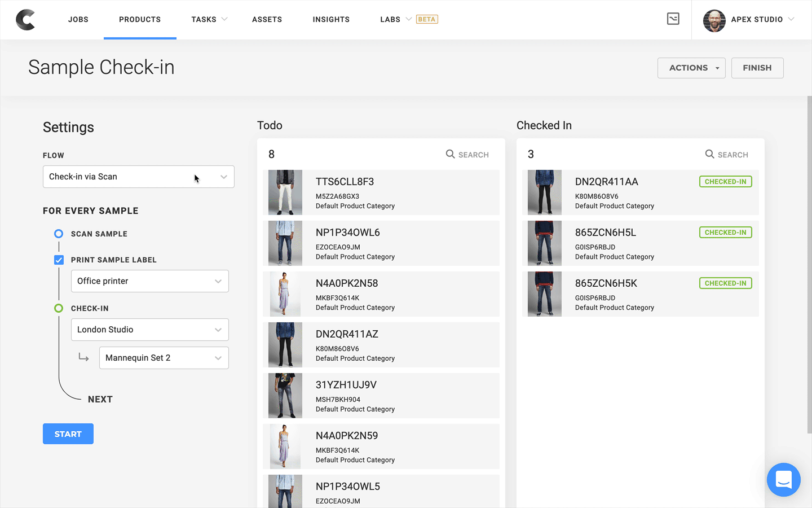Open the Office printer dropdown

(149, 281)
